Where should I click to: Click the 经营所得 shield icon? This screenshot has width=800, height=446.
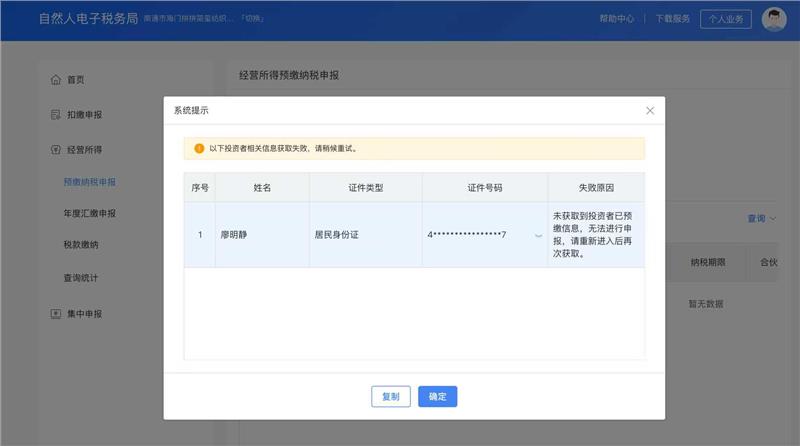56,150
